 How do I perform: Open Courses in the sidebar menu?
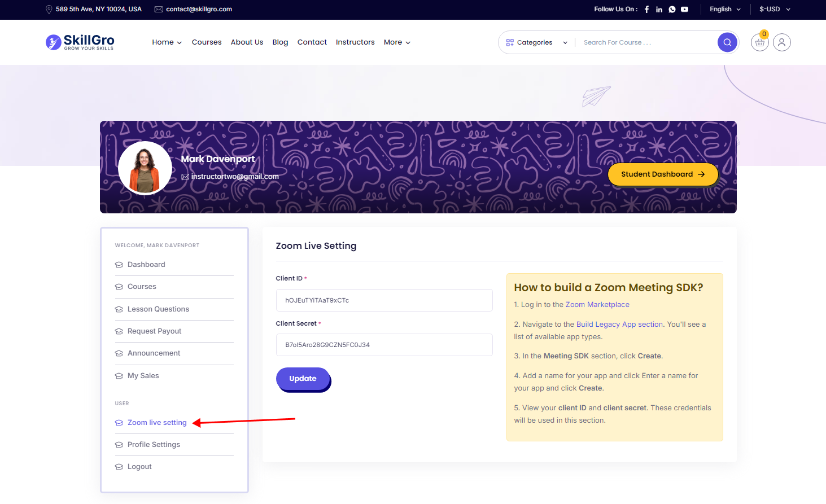click(142, 287)
